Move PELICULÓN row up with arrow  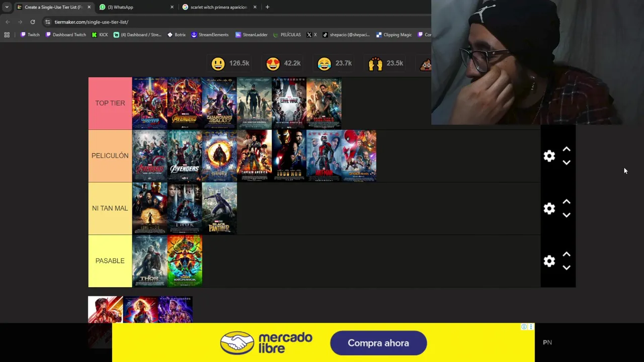pyautogui.click(x=567, y=149)
